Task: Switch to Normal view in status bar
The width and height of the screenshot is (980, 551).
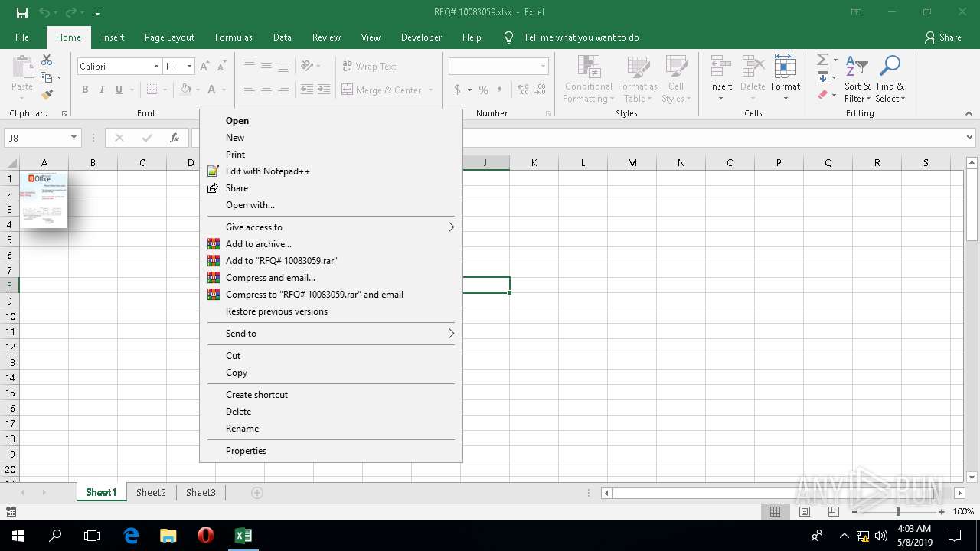Action: coord(775,512)
